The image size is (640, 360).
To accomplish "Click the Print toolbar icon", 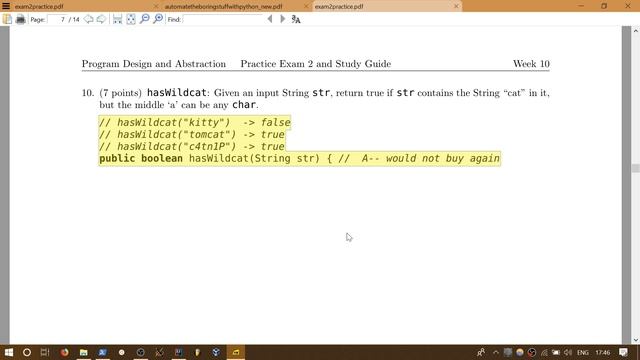I will 20,19.
